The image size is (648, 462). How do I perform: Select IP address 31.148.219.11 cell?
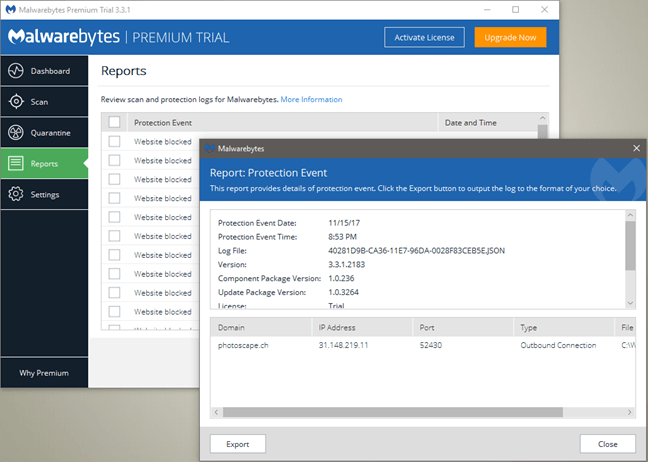(343, 345)
